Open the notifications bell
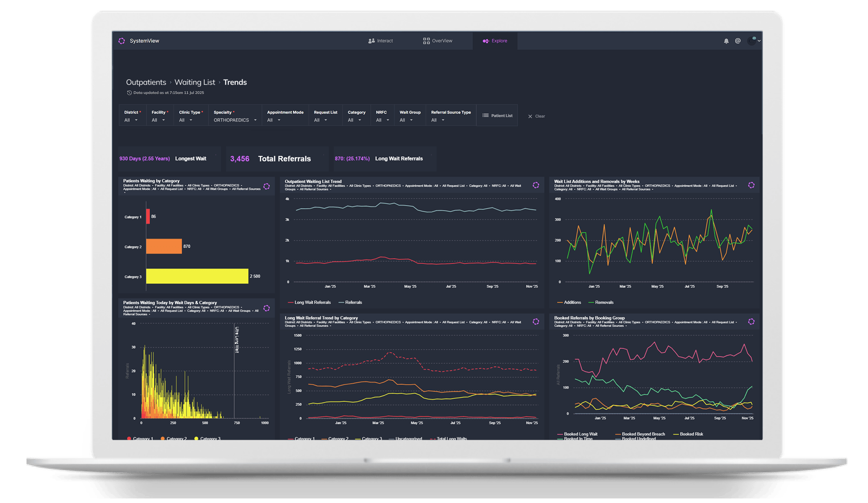 point(726,41)
